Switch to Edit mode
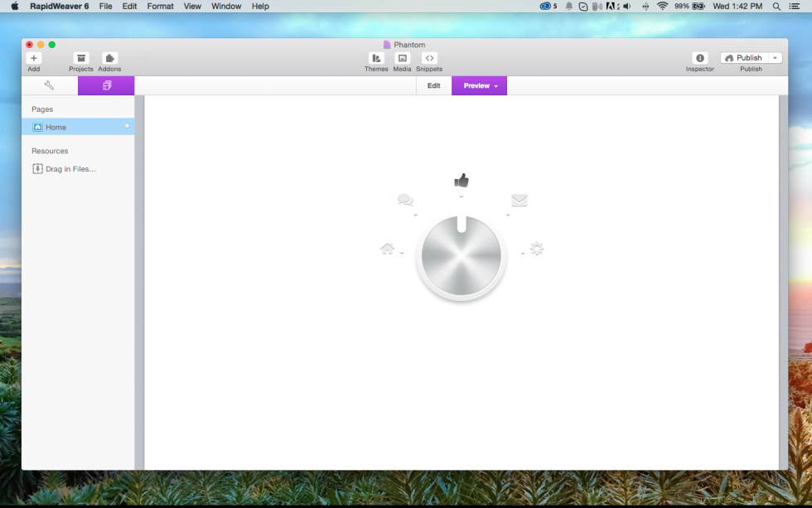Screen dimensions: 812x508 coord(434,85)
